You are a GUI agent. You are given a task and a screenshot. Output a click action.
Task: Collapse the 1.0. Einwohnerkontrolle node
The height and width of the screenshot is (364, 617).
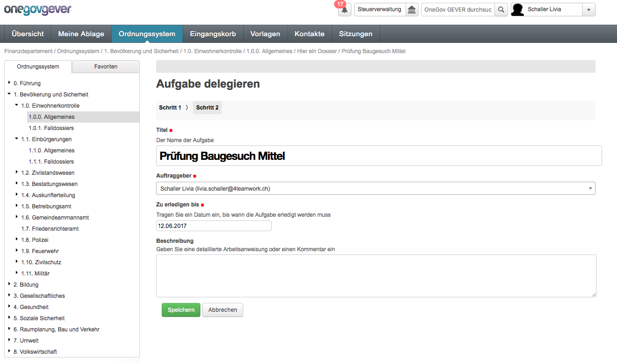click(17, 105)
